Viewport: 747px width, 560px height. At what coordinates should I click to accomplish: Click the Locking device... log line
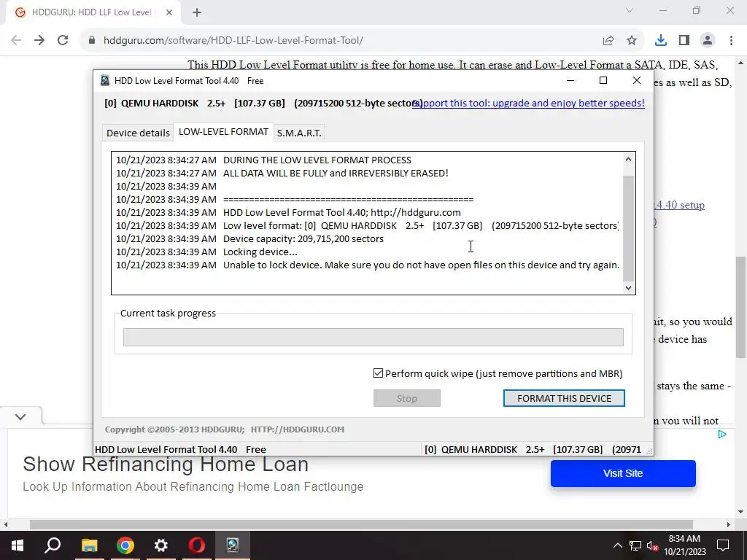pyautogui.click(x=206, y=252)
